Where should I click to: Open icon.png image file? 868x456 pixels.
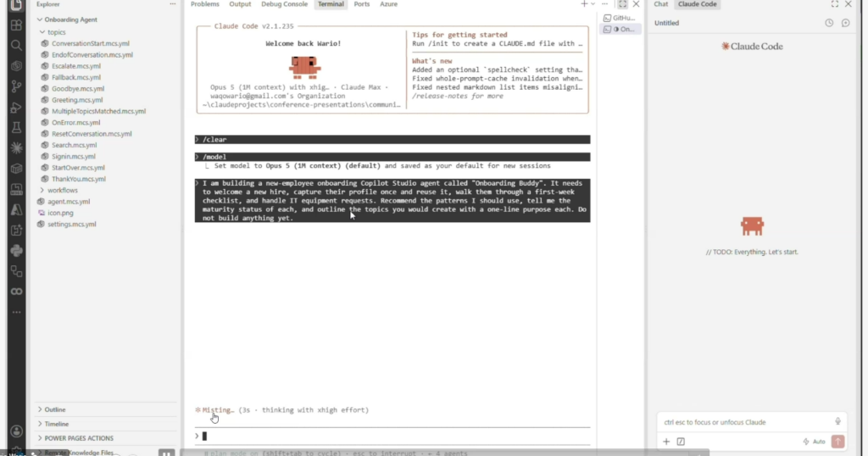(x=60, y=213)
